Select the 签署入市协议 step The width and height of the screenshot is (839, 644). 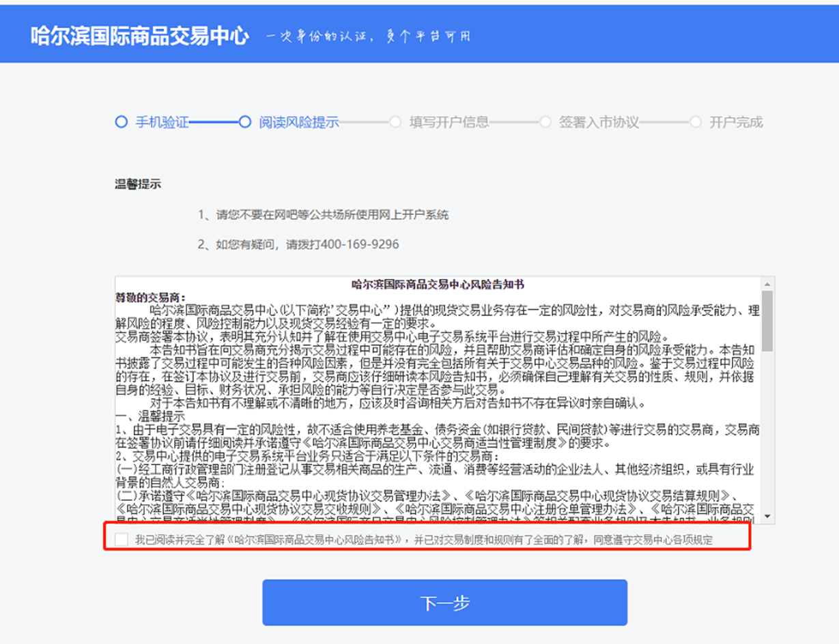(599, 122)
